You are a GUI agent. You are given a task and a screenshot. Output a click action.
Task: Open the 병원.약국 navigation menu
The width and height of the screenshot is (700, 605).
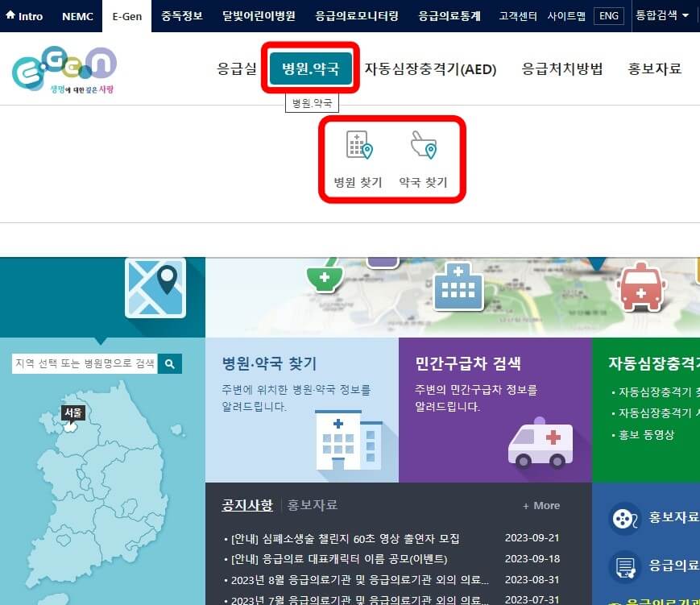[x=312, y=69]
